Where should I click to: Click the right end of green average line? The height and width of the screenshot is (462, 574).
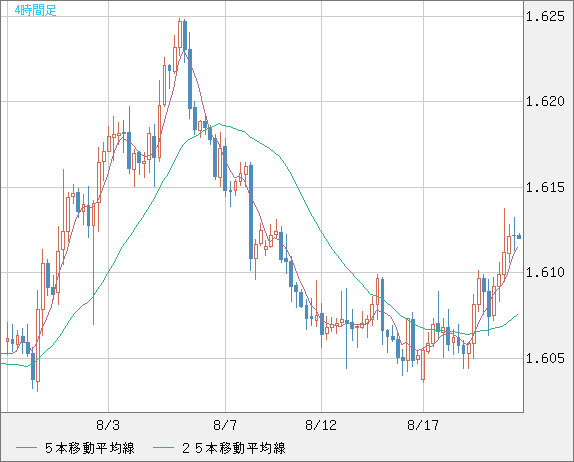click(517, 314)
